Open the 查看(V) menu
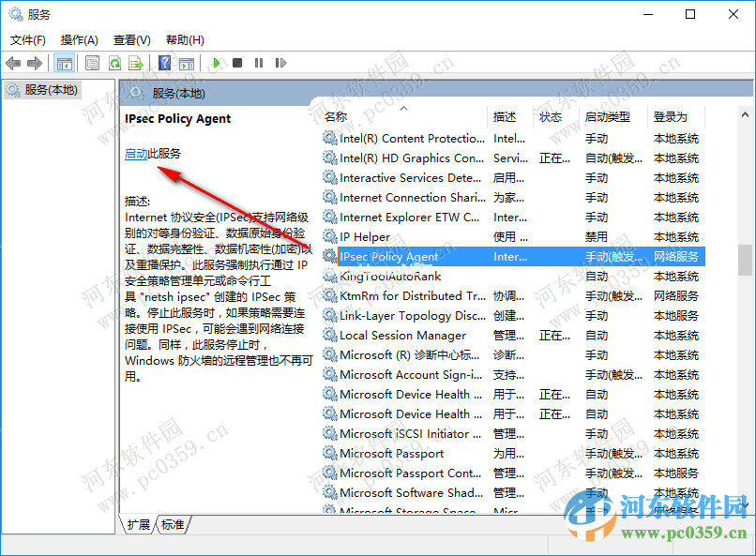The width and height of the screenshot is (756, 556). (x=131, y=40)
